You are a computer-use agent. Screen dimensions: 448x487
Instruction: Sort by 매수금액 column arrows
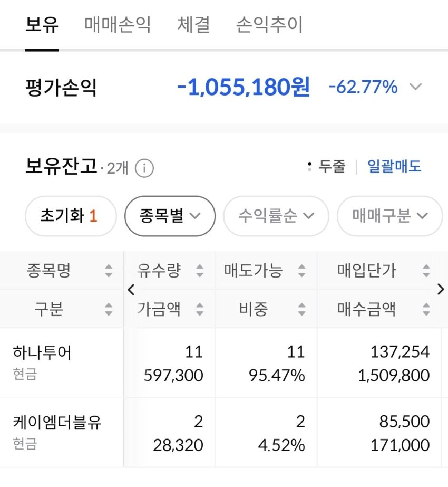coord(426,309)
